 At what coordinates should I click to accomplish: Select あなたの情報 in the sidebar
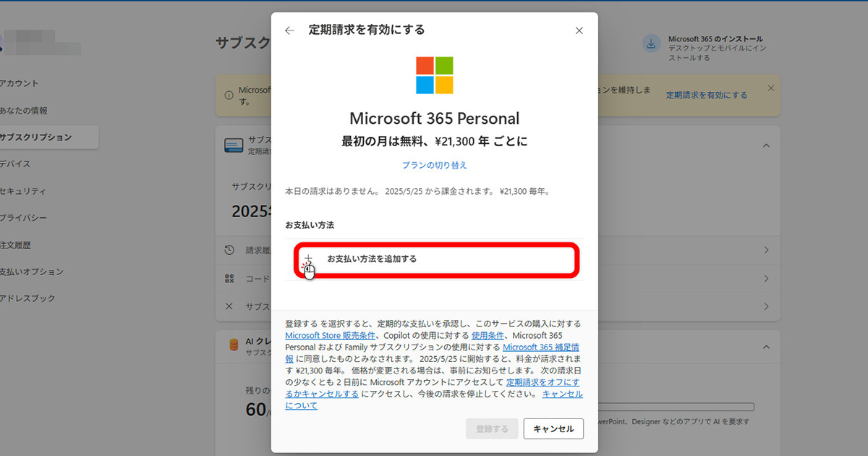coord(24,111)
